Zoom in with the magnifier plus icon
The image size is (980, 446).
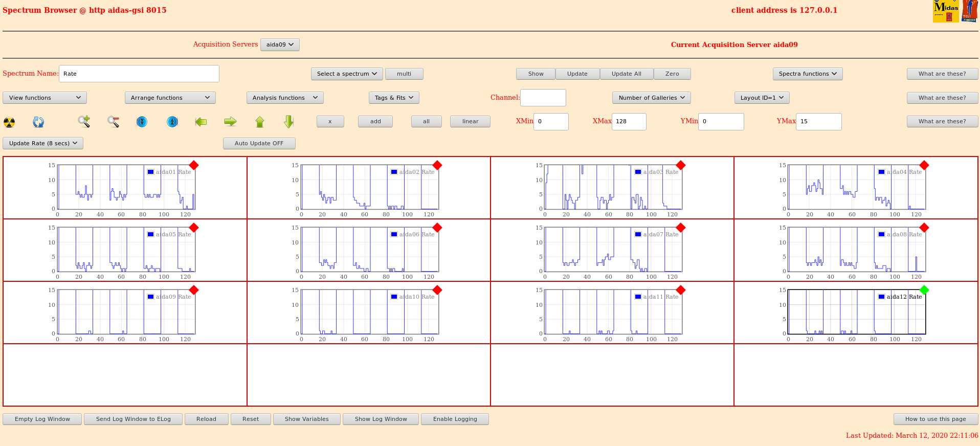click(84, 122)
